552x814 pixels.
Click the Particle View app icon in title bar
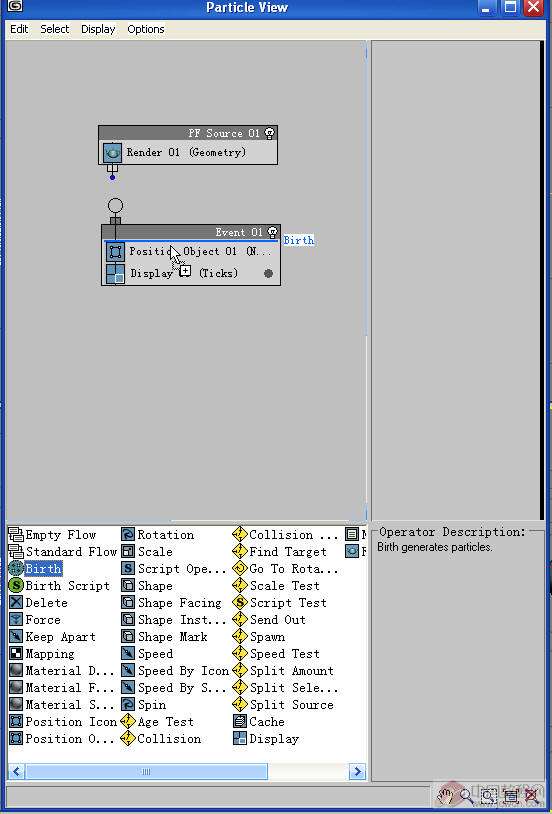16,6
